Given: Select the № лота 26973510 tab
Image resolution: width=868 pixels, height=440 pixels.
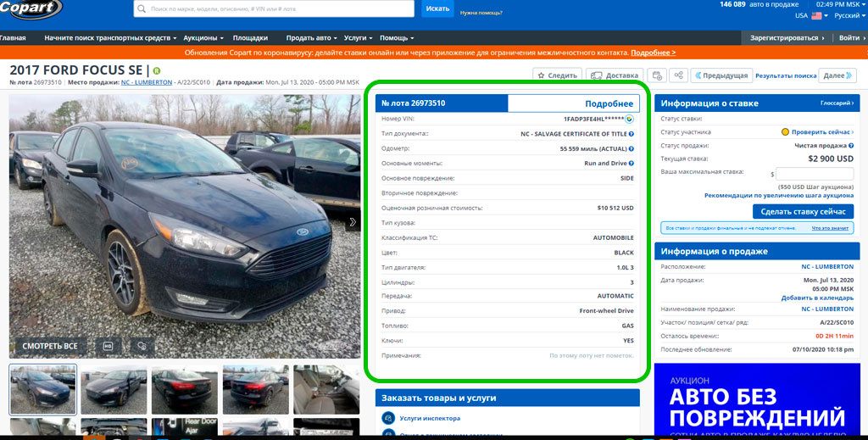Looking at the screenshot, I should [x=442, y=103].
